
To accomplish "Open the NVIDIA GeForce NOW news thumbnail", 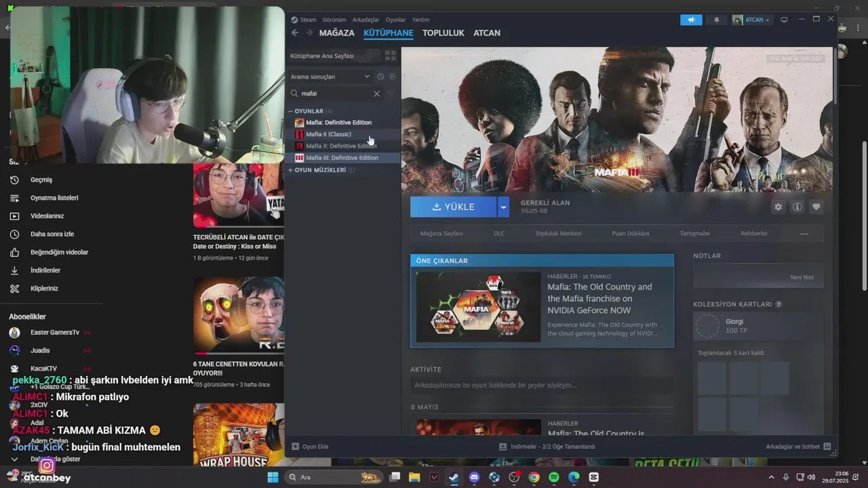I will click(479, 306).
